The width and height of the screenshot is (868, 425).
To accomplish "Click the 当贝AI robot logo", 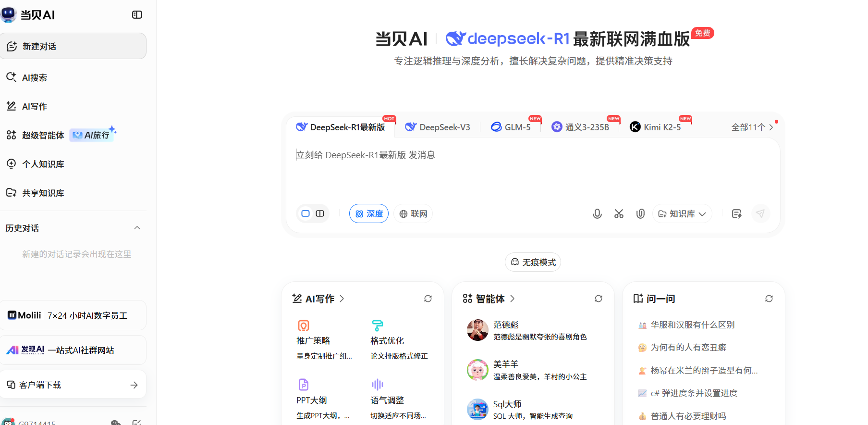I will click(8, 14).
